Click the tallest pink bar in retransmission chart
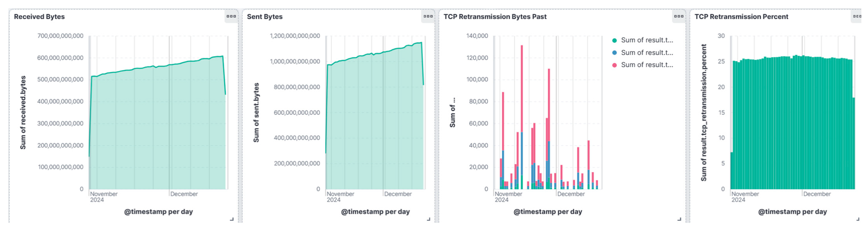Image resolution: width=868 pixels, height=231 pixels. pyautogui.click(x=522, y=88)
